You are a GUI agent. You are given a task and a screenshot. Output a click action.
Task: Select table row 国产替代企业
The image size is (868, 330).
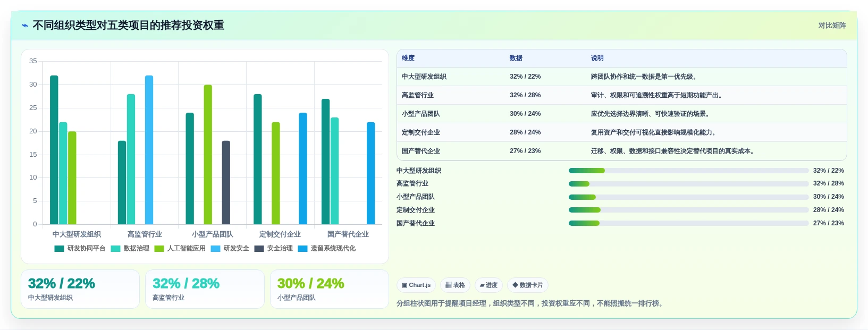[621, 151]
